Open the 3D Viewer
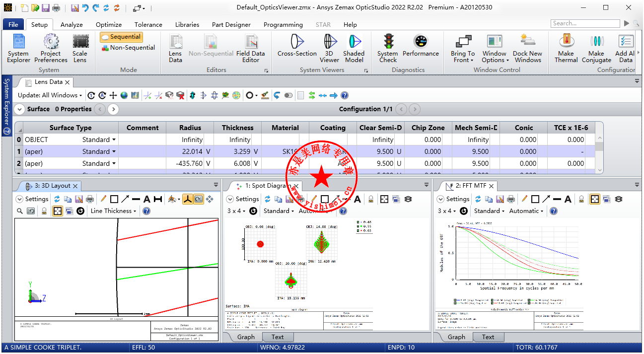The height and width of the screenshot is (354, 644). tap(329, 49)
